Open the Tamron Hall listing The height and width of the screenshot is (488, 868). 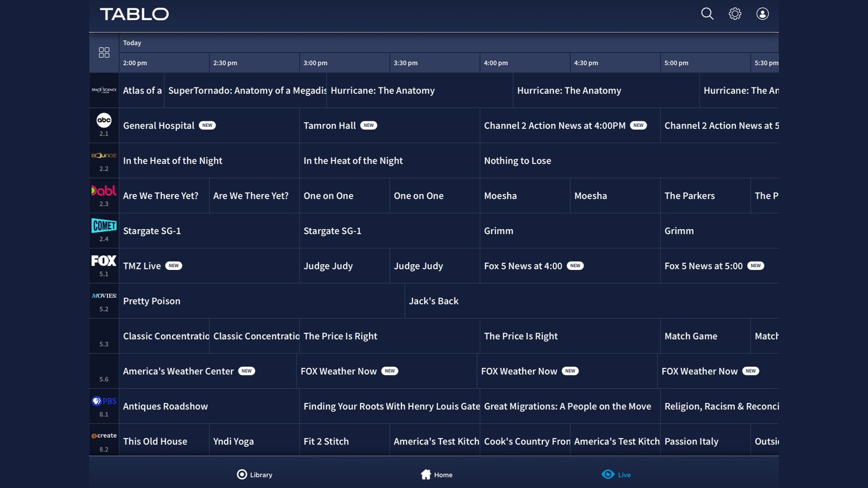click(x=330, y=126)
